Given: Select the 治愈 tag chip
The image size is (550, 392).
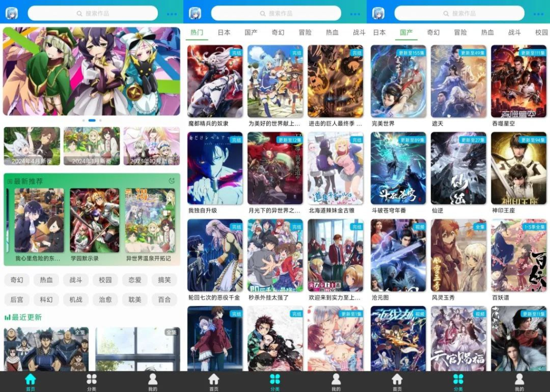Looking at the screenshot, I should click(x=105, y=300).
